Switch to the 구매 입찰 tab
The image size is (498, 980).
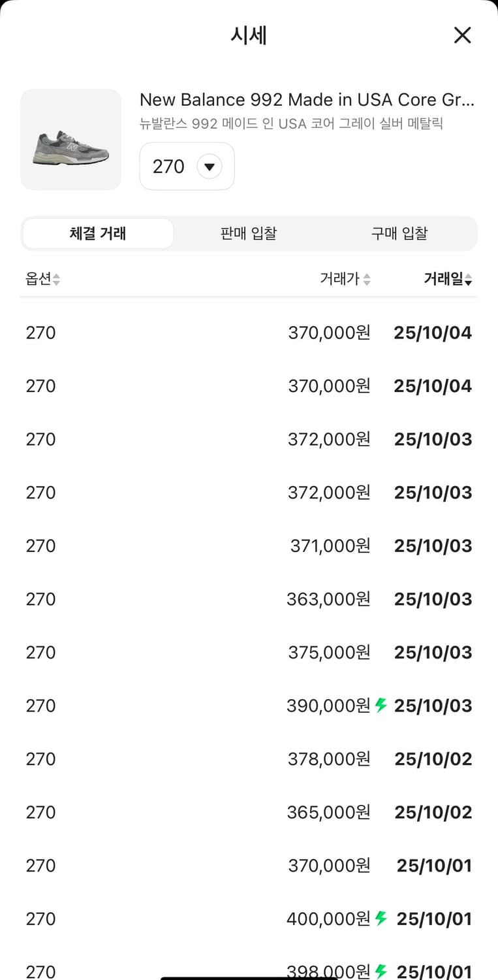click(399, 233)
